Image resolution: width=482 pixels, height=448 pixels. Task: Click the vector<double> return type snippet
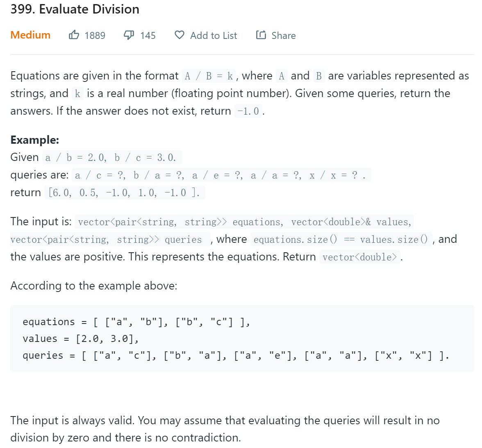(x=360, y=257)
